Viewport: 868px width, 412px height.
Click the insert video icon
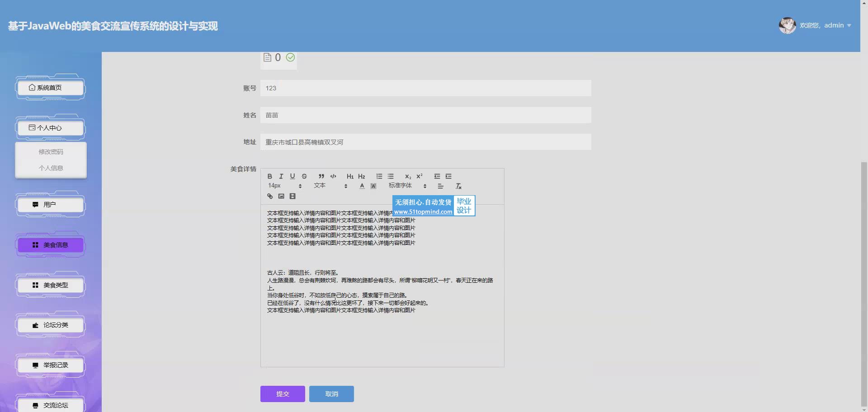point(292,196)
